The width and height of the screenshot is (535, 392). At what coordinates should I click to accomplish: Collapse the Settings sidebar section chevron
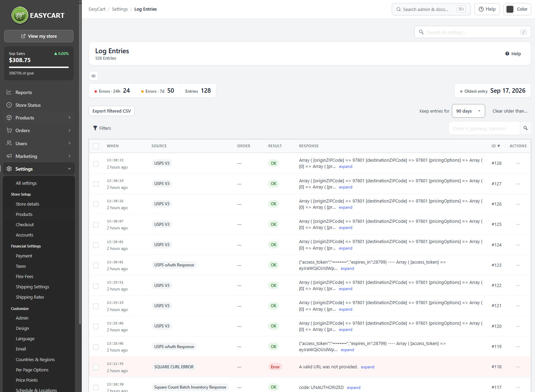tap(69, 169)
